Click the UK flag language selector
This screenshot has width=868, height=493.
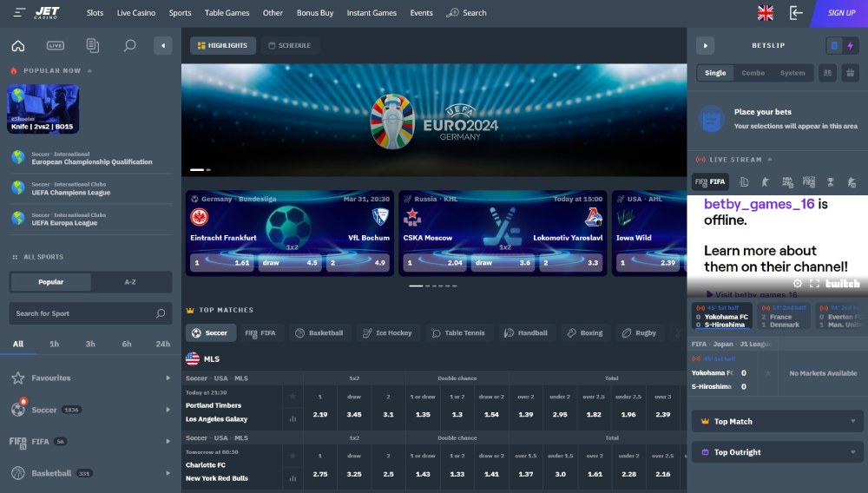coord(765,13)
